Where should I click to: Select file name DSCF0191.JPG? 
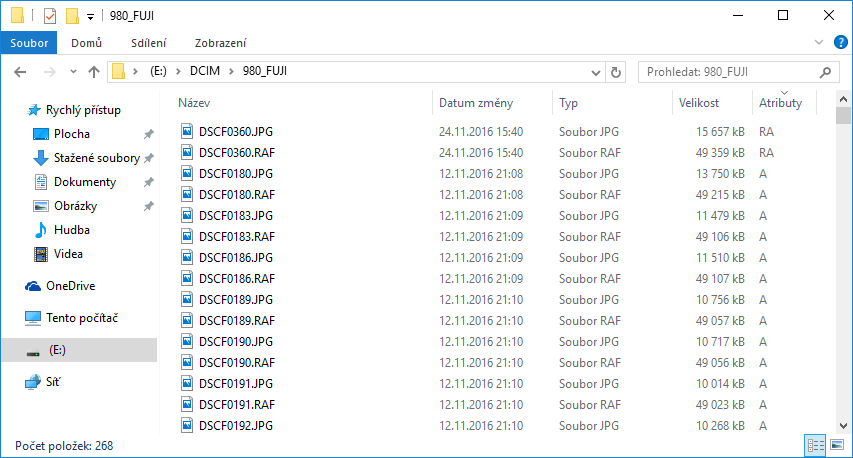point(236,384)
